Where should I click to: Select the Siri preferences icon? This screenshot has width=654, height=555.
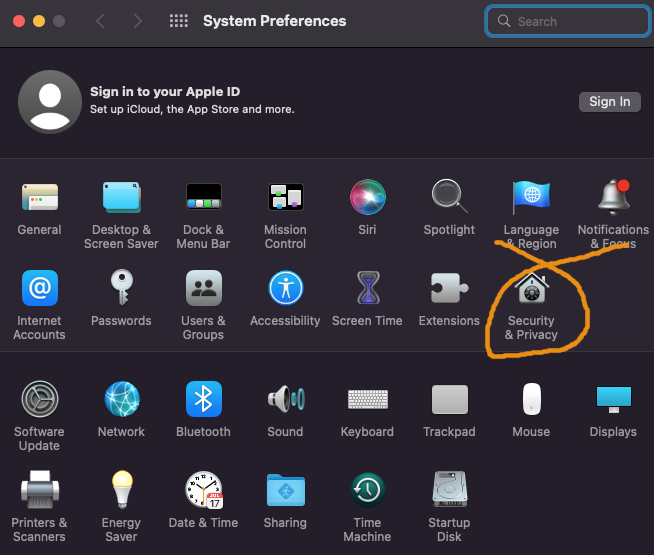pyautogui.click(x=367, y=198)
